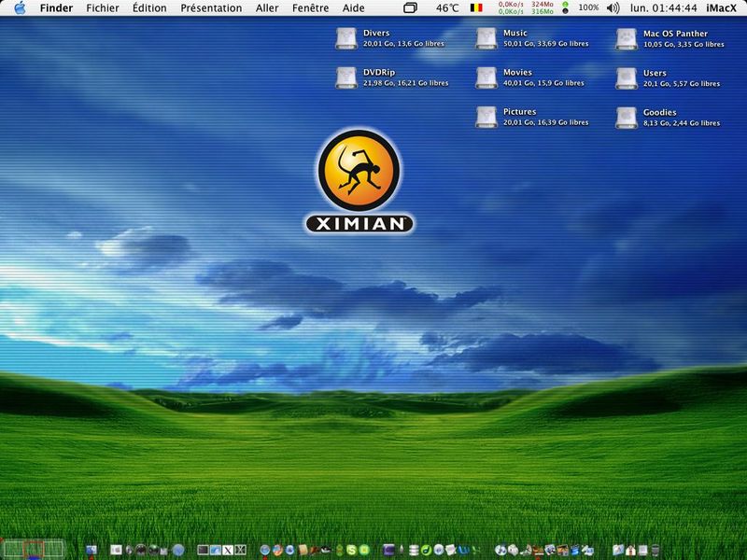The image size is (747, 560).
Task: Select the orange-outlined desktop in the pager
Action: click(x=34, y=549)
